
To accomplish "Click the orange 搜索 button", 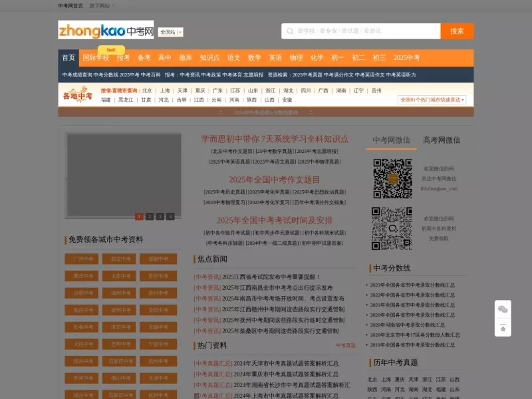I will point(457,31).
